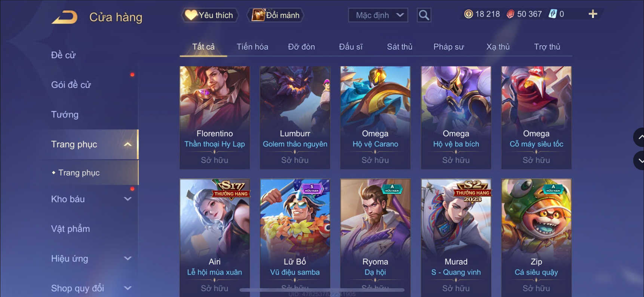644x297 pixels.
Task: Switch to the Sát thủ tab
Action: [x=399, y=47]
